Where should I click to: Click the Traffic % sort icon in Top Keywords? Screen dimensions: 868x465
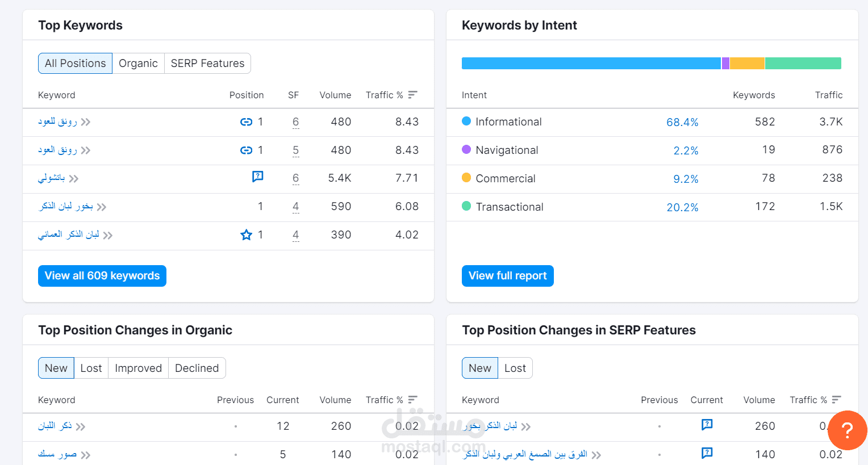point(413,95)
